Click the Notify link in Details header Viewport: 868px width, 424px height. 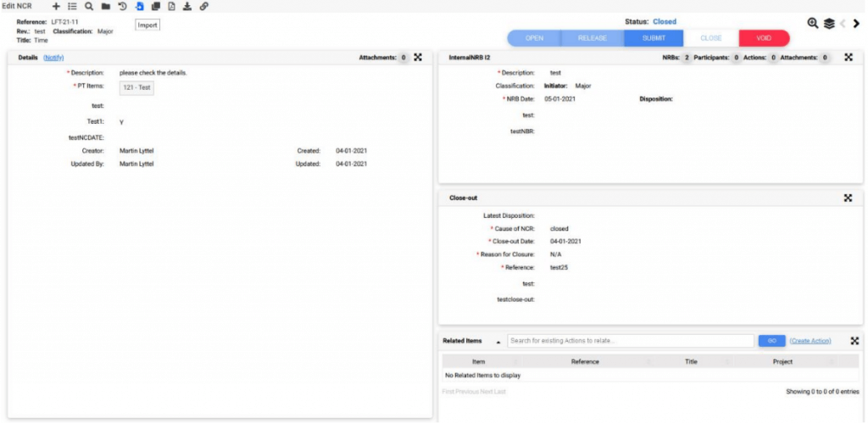(53, 58)
